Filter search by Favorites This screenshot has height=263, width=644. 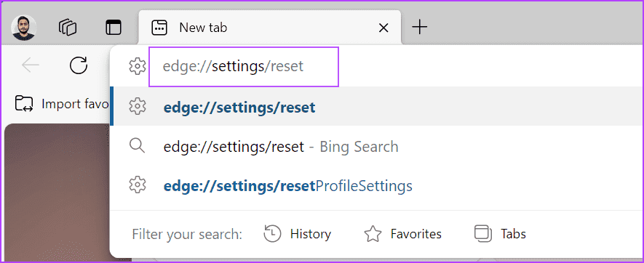click(x=402, y=234)
